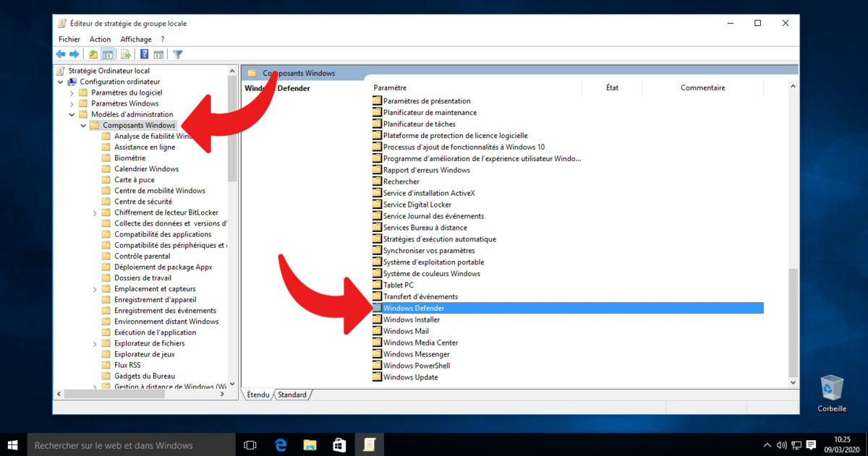This screenshot has width=868, height=456.
Task: Select Windows Installer in the list
Action: [x=412, y=319]
